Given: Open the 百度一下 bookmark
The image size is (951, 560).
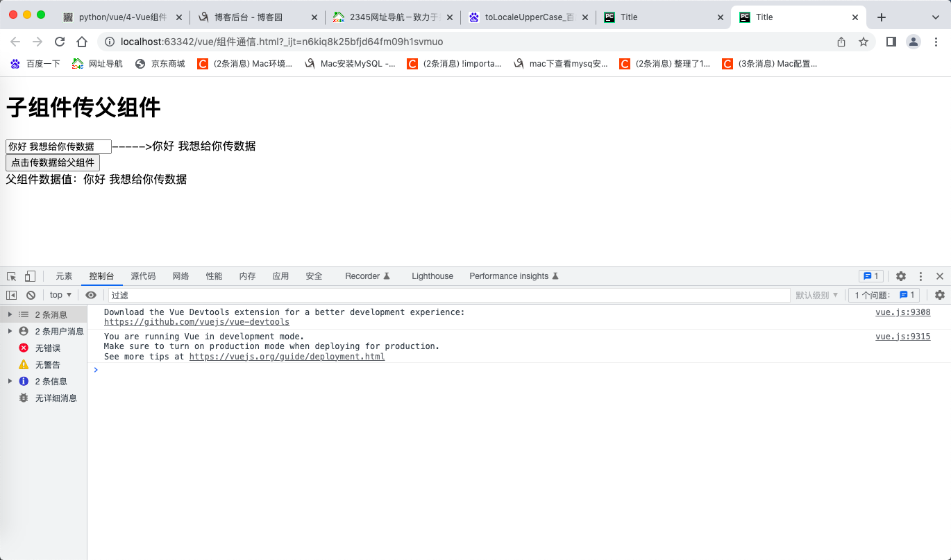Looking at the screenshot, I should click(x=35, y=64).
